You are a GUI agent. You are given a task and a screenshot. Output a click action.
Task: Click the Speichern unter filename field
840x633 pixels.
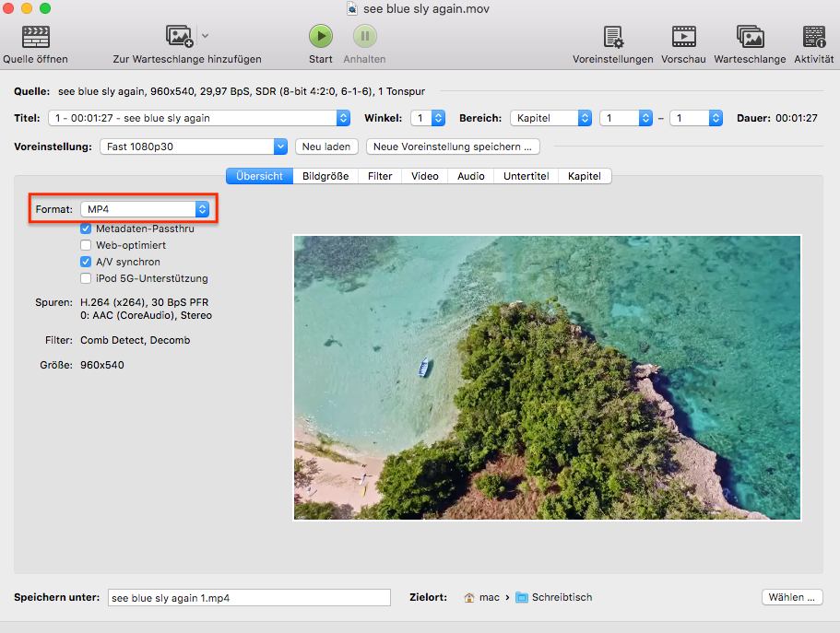249,597
